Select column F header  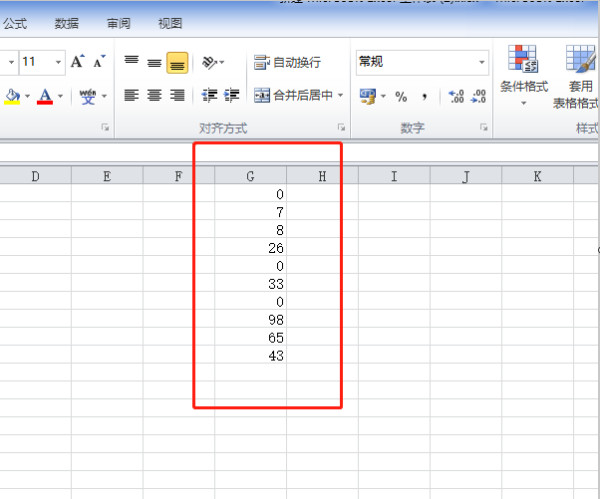tap(179, 176)
